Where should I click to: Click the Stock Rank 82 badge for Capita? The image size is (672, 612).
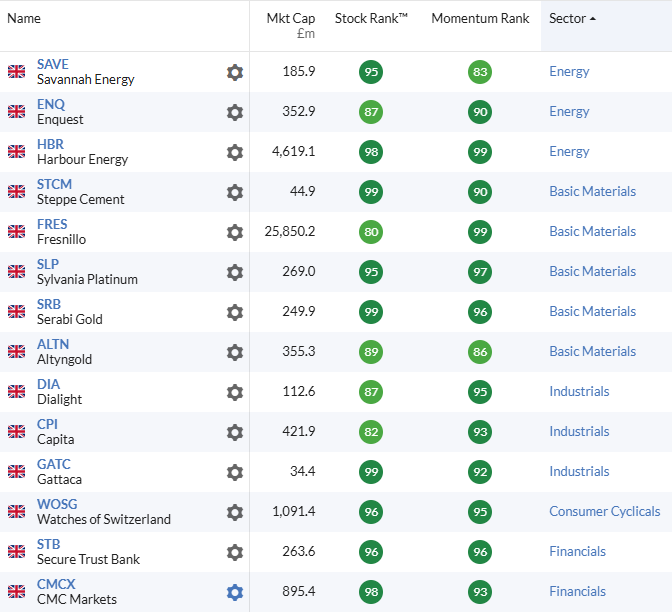click(x=371, y=432)
